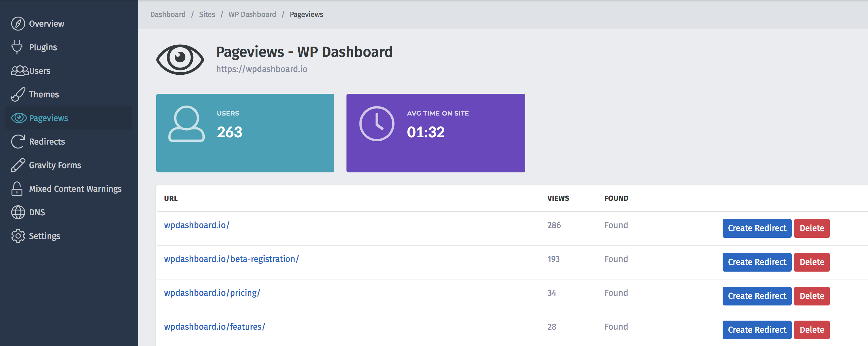
Task: Click the FOUND column header
Action: coord(616,198)
